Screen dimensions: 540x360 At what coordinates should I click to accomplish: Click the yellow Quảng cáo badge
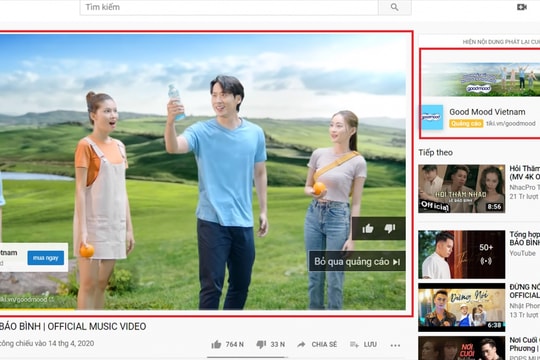coord(466,123)
